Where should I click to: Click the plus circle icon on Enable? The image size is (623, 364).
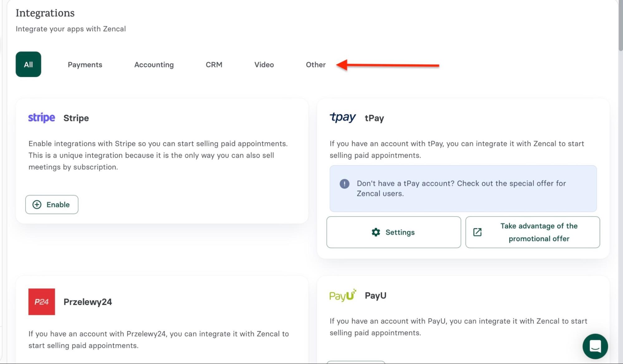pyautogui.click(x=37, y=204)
